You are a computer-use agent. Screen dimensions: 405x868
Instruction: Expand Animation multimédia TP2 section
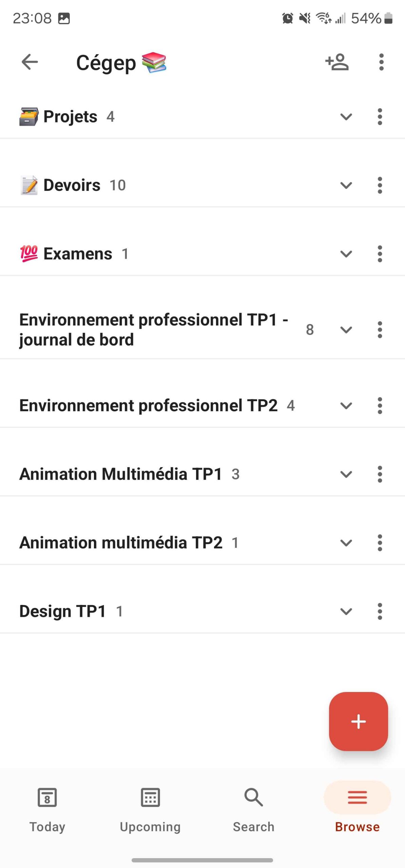point(346,543)
